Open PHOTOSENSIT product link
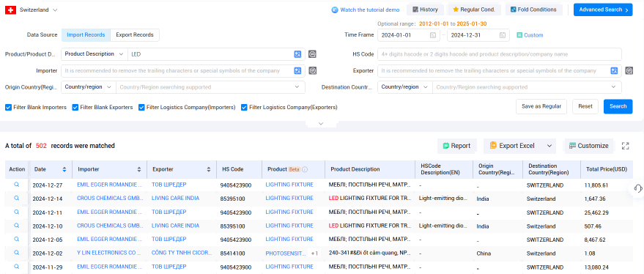The image size is (644, 274). (x=286, y=253)
